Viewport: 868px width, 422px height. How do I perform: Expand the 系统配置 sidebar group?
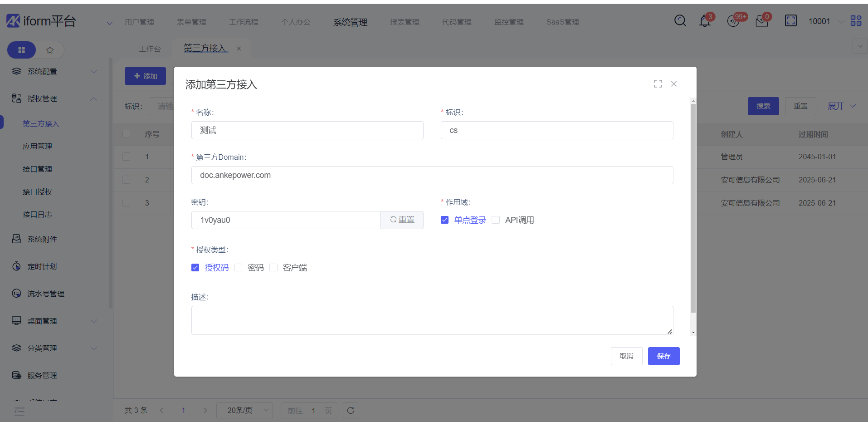(x=54, y=72)
